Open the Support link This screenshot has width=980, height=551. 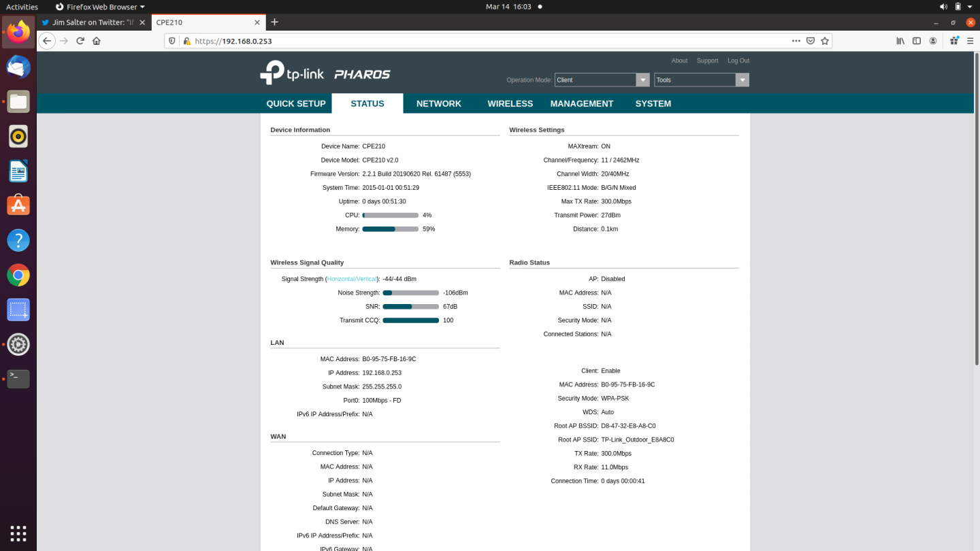click(x=707, y=61)
